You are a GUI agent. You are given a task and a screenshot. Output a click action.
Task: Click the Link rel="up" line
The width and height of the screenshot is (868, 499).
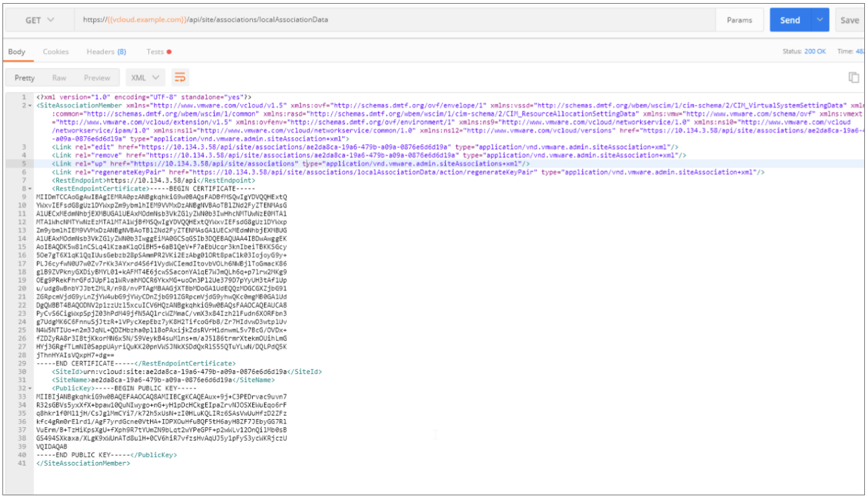coord(291,164)
